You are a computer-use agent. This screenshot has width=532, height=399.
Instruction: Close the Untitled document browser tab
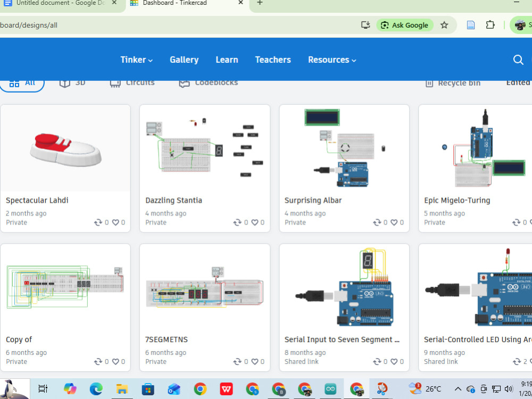point(114,3)
